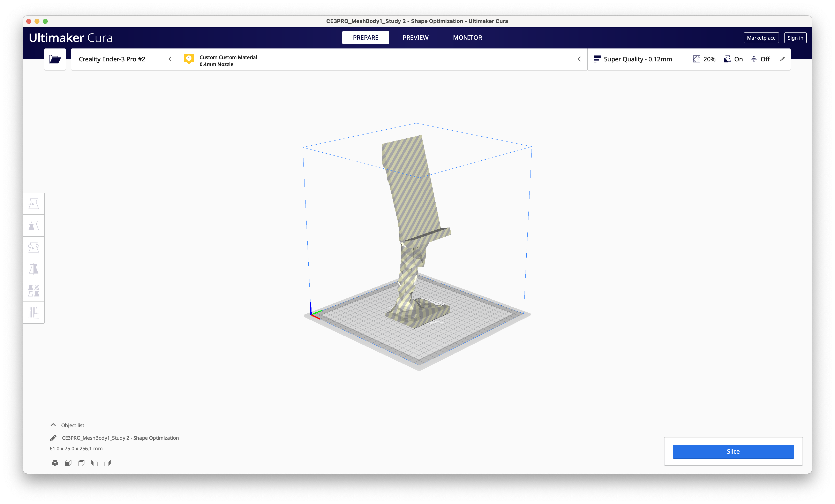
Task: Switch to the PREVIEW stage tab
Action: [415, 38]
